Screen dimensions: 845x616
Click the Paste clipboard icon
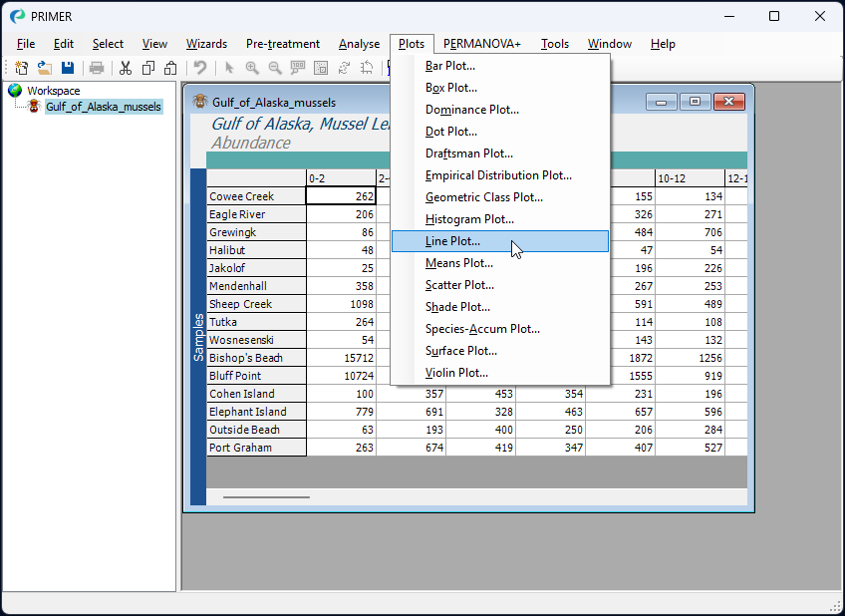pos(170,68)
